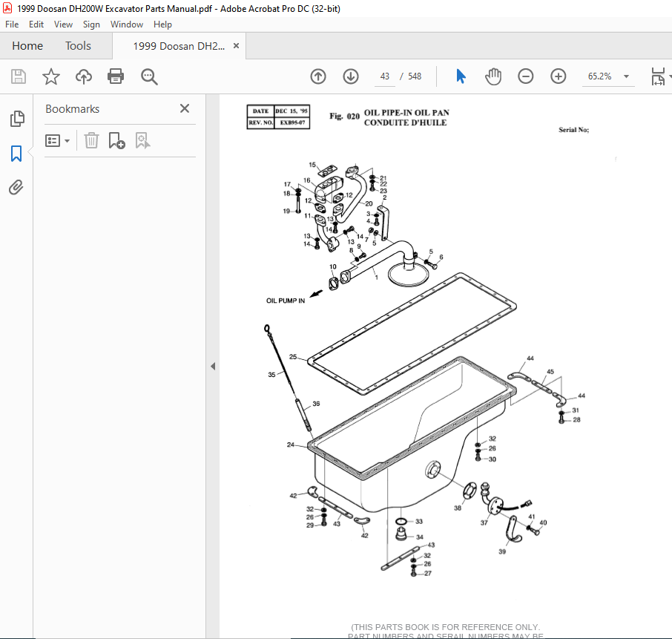672x639 pixels.
Task: Add a new bookmark icon
Action: click(116, 141)
